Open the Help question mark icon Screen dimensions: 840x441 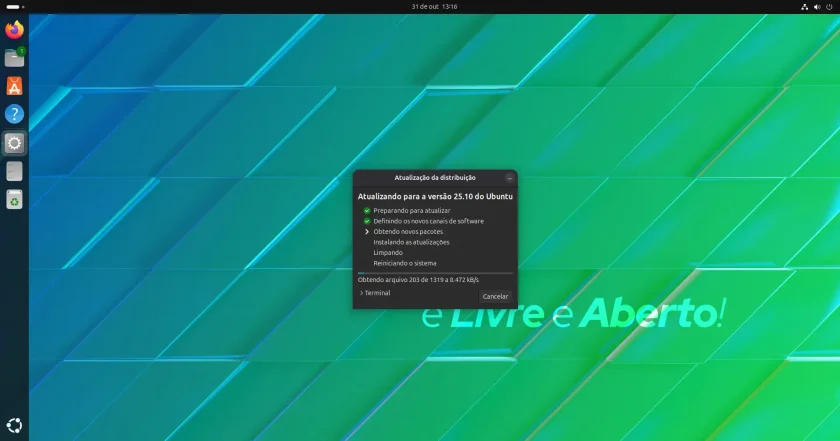(14, 114)
